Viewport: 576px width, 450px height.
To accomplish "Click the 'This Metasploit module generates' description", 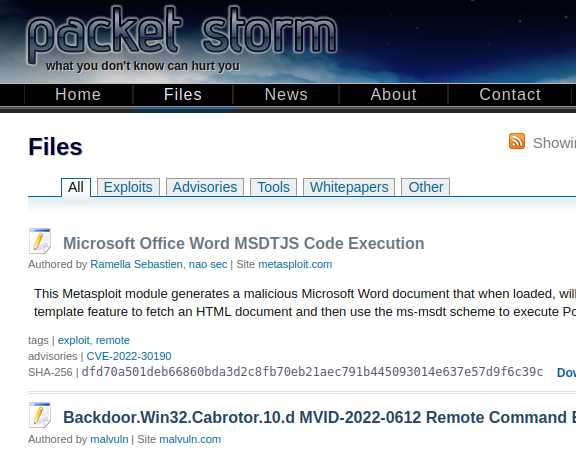I will [x=305, y=303].
